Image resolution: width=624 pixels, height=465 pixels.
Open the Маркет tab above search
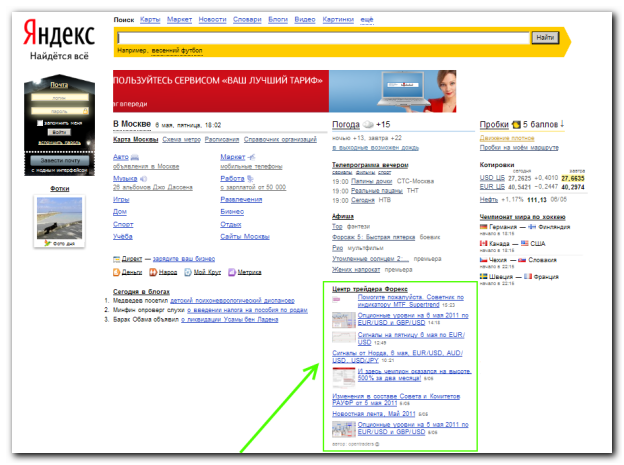(179, 20)
